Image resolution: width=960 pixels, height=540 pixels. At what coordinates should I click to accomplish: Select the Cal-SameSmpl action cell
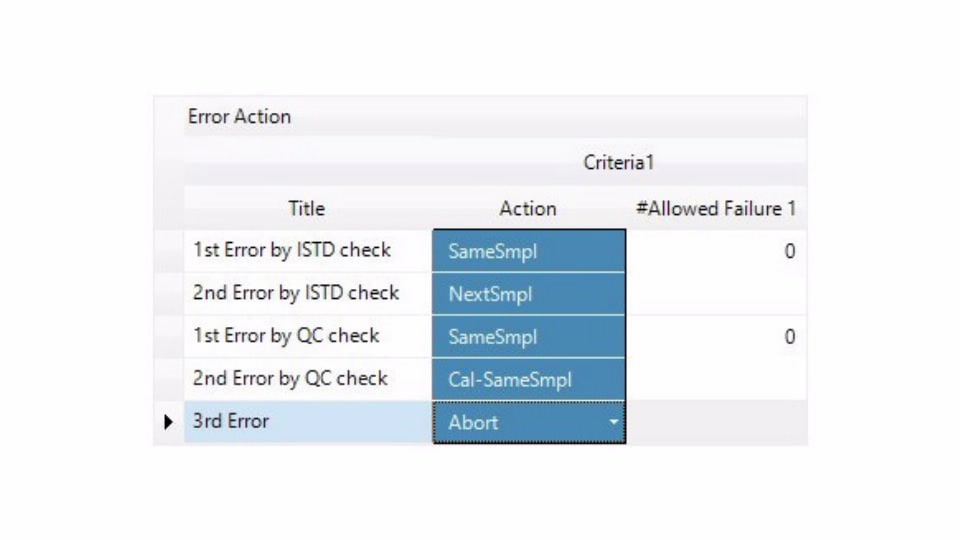pyautogui.click(x=528, y=380)
